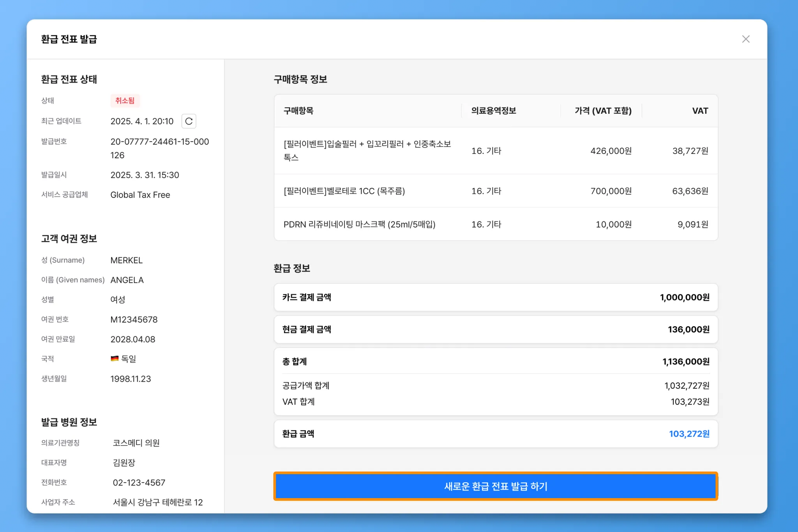The height and width of the screenshot is (532, 798).
Task: Click the refresh icon beside last update time
Action: [x=189, y=121]
